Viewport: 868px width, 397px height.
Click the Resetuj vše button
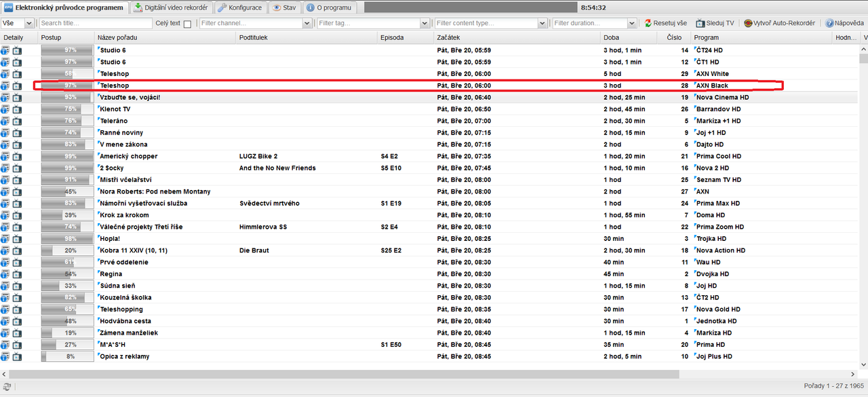point(666,23)
